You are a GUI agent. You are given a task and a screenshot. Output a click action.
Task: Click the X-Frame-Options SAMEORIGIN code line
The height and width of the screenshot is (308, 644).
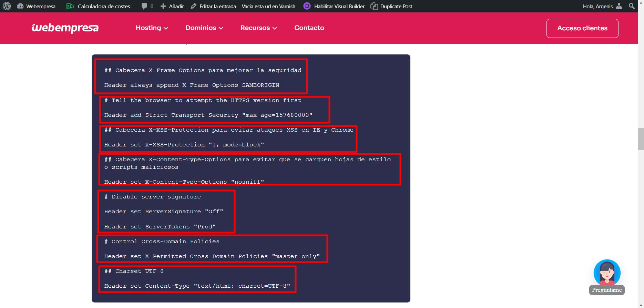192,85
